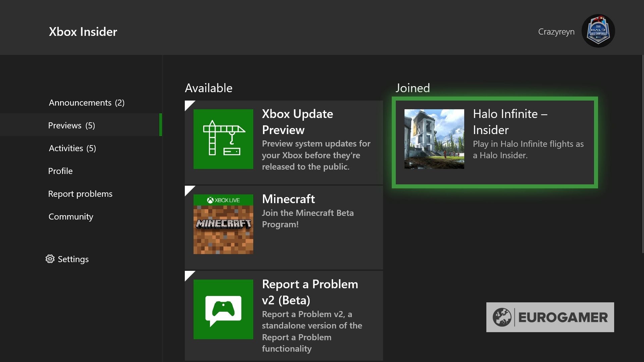644x362 pixels.
Task: Click 'Join the Minecraft Beta Program!' text
Action: click(x=308, y=219)
